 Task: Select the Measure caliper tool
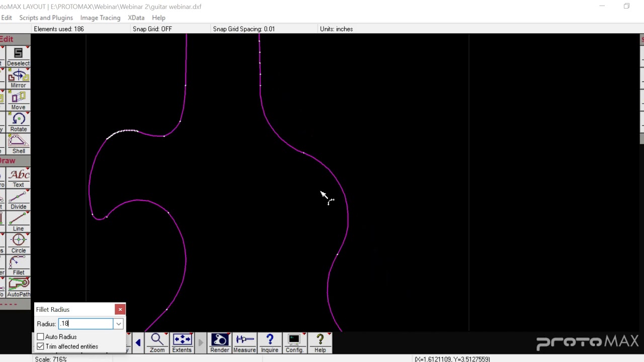(x=245, y=343)
